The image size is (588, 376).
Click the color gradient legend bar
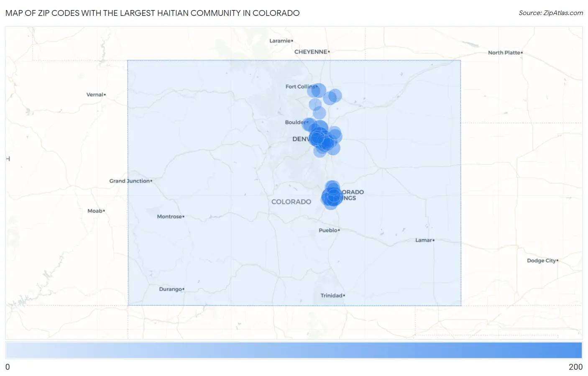pos(294,350)
